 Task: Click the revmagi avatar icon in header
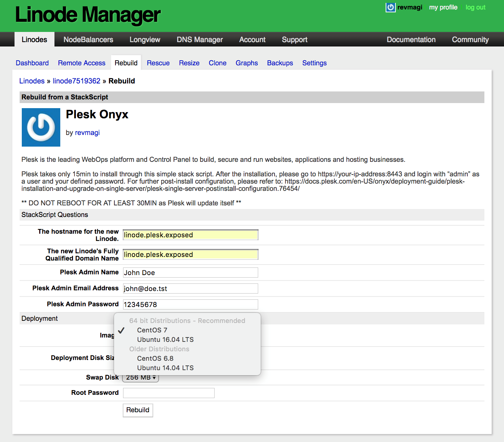point(390,7)
